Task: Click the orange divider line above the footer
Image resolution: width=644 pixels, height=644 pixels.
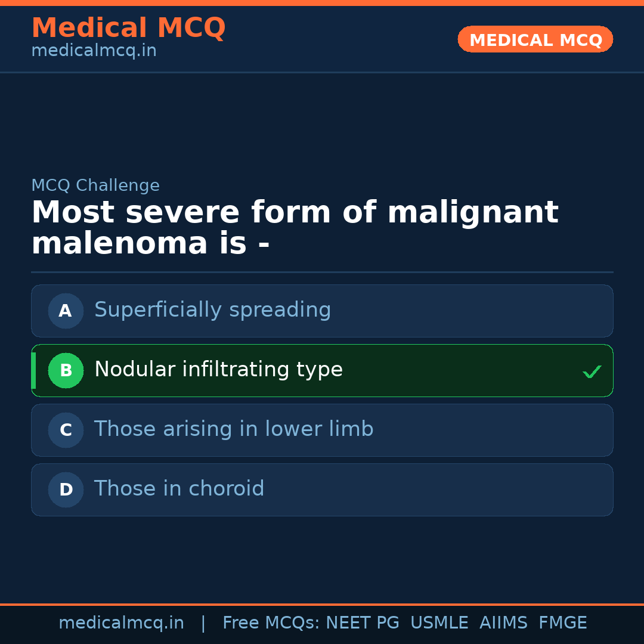Action: pos(322,603)
